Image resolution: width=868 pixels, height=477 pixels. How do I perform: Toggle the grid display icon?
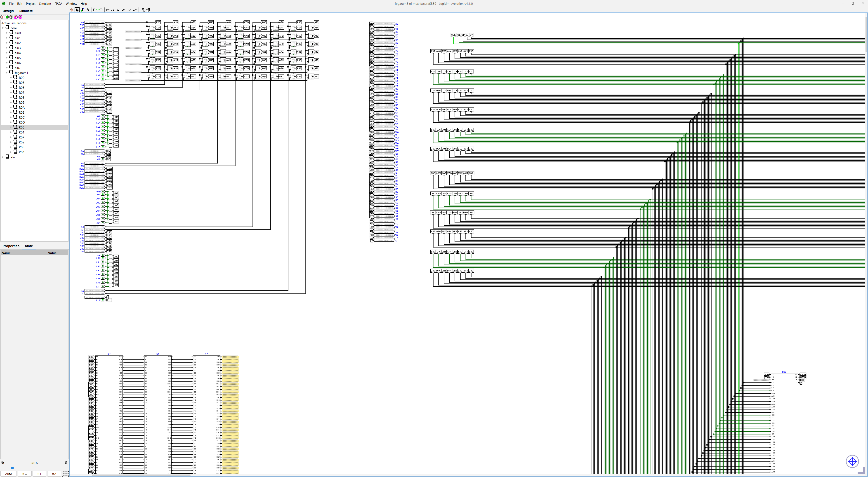tap(65, 474)
